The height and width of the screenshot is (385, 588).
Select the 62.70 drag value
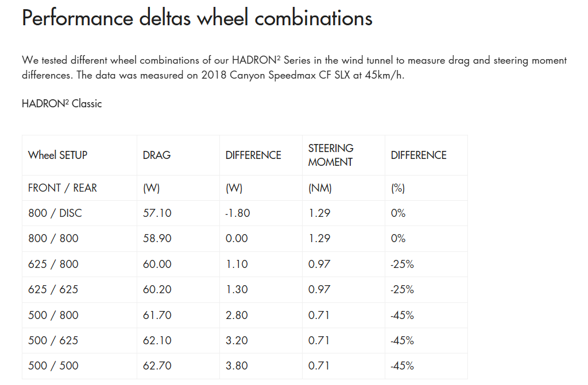157,365
